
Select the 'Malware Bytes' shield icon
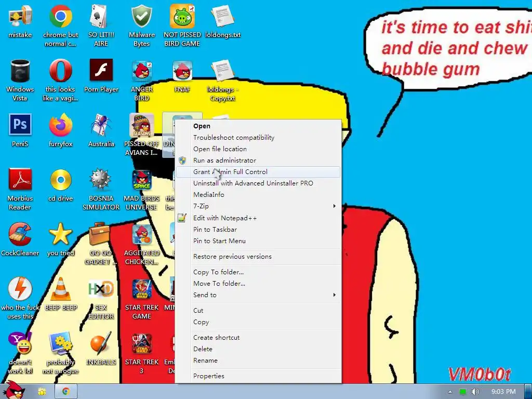click(141, 16)
